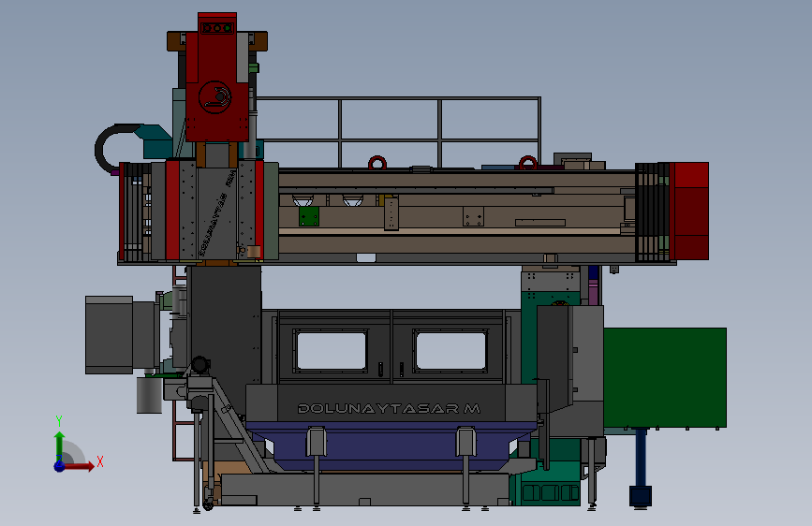Select the red end cover on the beam's right end
Screen dimensions: 812x526
click(x=689, y=212)
